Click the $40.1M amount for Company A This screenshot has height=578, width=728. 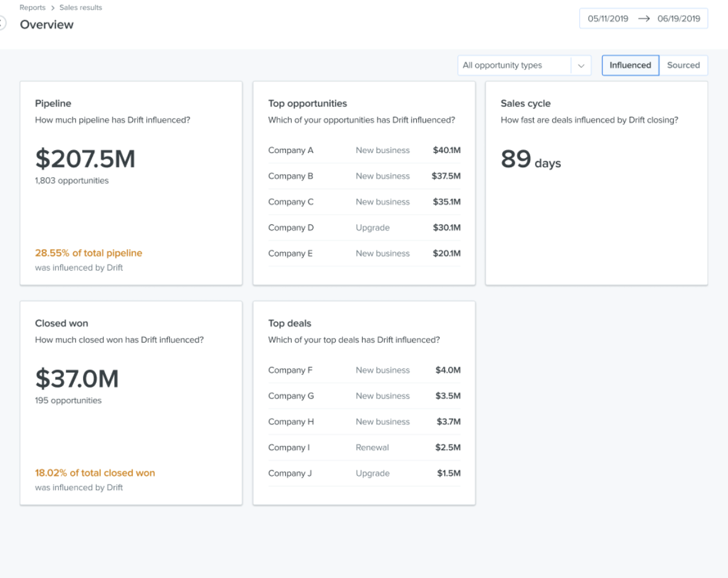tap(446, 151)
